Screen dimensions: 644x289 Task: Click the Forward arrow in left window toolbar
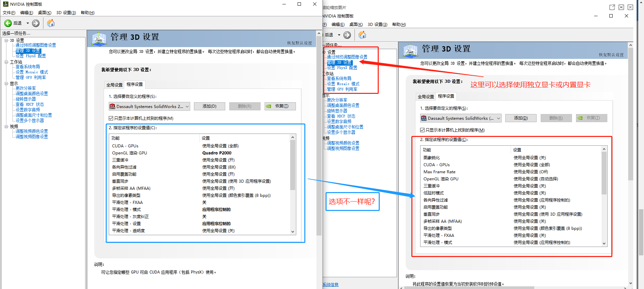36,23
